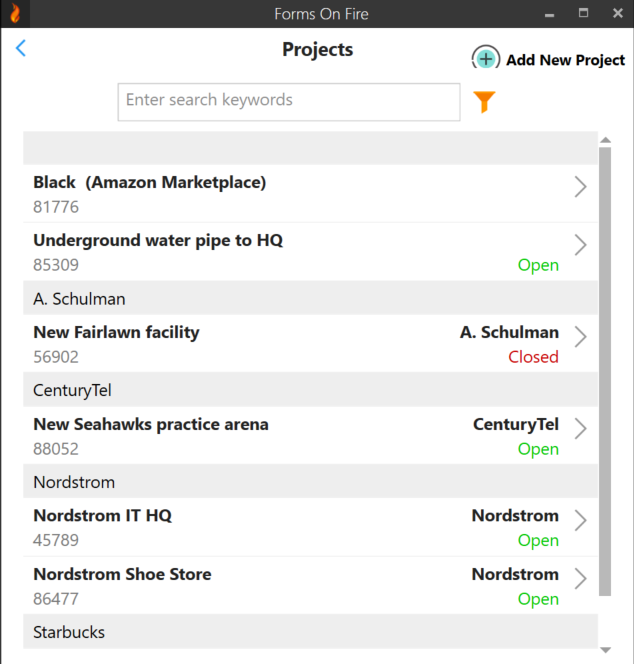This screenshot has height=664, width=634.
Task: Click the CenturyTel group header
Action: tap(310, 390)
